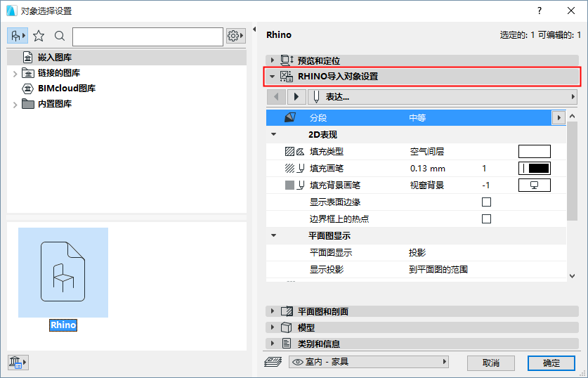Open the 填充画笔 black pen color swatch
This screenshot has height=378, width=588.
535,169
